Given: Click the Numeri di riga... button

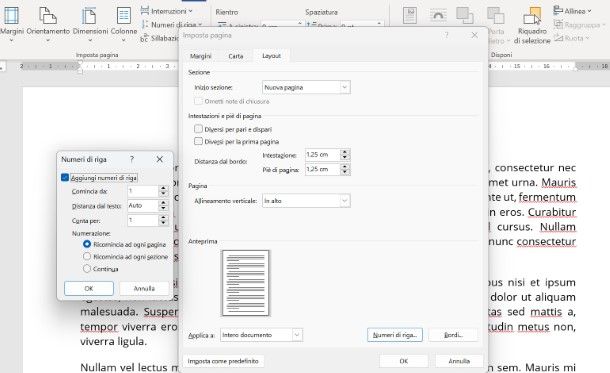Looking at the screenshot, I should point(394,335).
